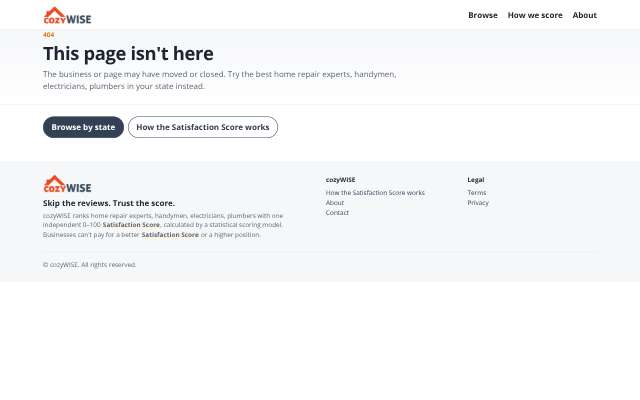Click the heading This page isn't here
The image size is (640, 400).
coord(128,53)
